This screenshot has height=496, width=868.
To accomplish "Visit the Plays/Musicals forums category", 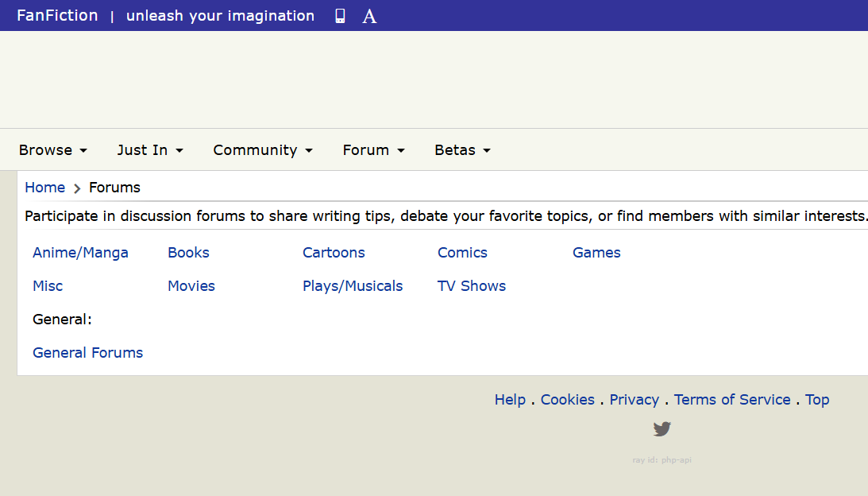I will (x=353, y=286).
